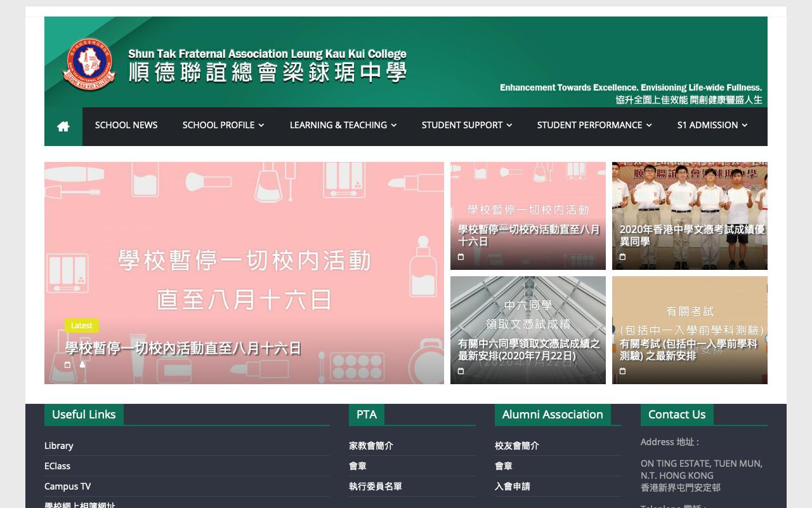Select the yellow Latest category tag
812x508 pixels.
[x=82, y=325]
